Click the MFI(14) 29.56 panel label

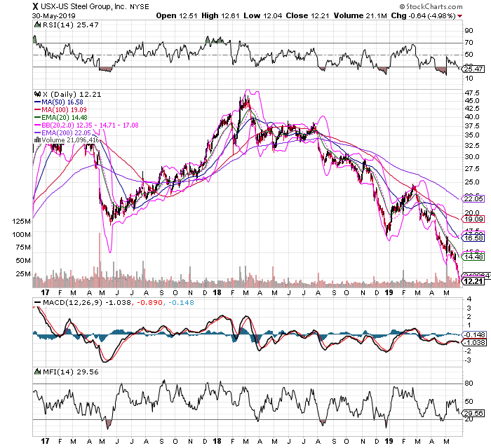pyautogui.click(x=70, y=372)
